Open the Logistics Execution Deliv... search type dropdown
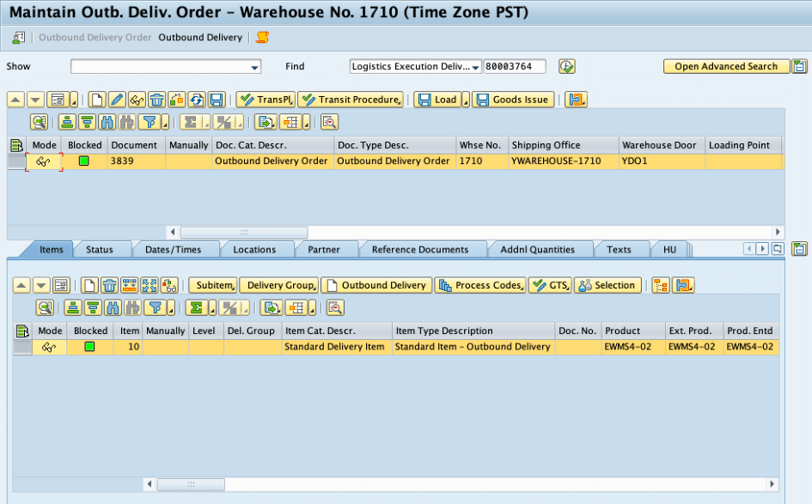The height and width of the screenshot is (504, 812). coord(475,67)
